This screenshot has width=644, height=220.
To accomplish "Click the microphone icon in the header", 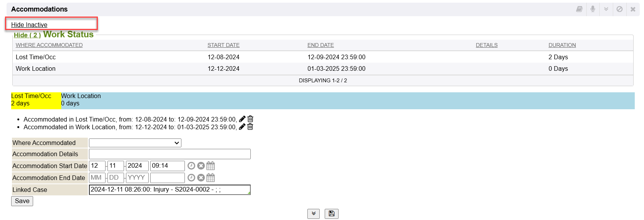I will tap(593, 9).
